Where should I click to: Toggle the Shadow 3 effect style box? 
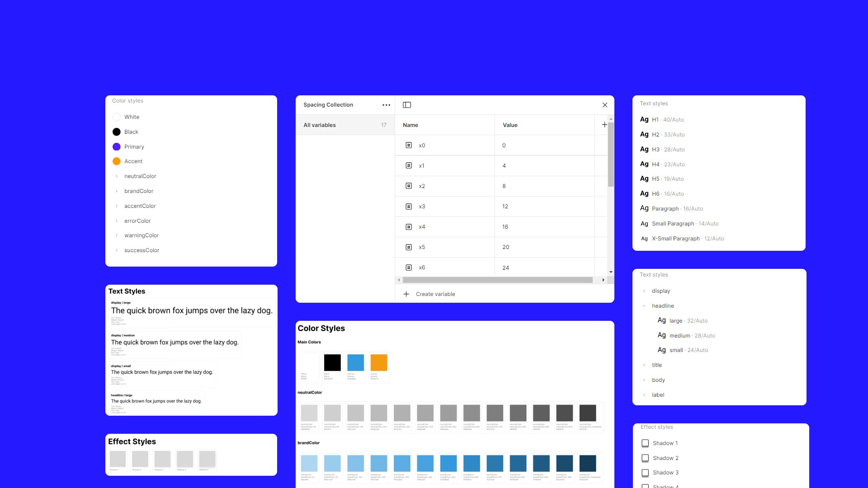coord(645,473)
